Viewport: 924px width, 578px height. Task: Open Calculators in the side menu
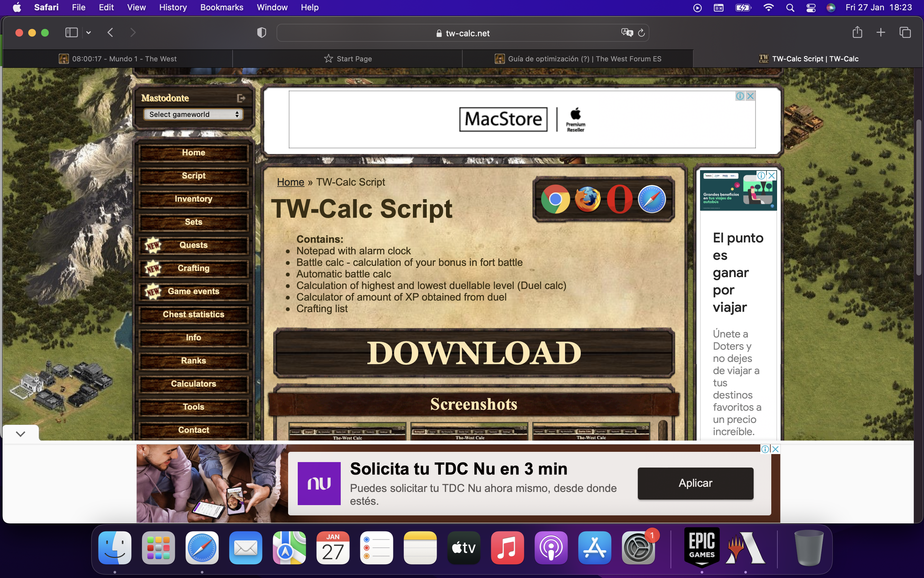193,384
